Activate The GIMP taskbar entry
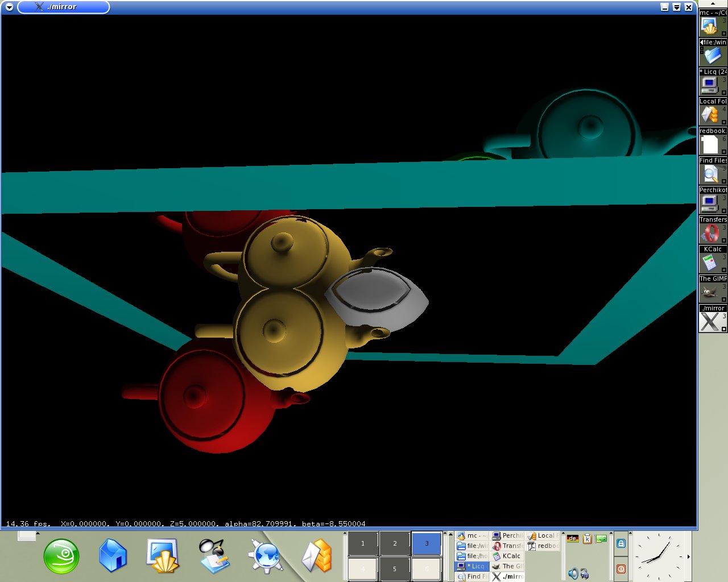This screenshot has height=582, width=728. 507,566
